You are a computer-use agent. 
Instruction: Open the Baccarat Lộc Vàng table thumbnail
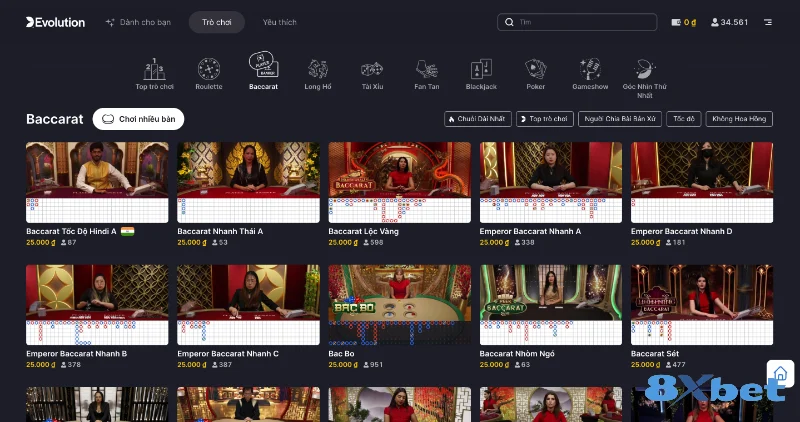[x=399, y=170]
